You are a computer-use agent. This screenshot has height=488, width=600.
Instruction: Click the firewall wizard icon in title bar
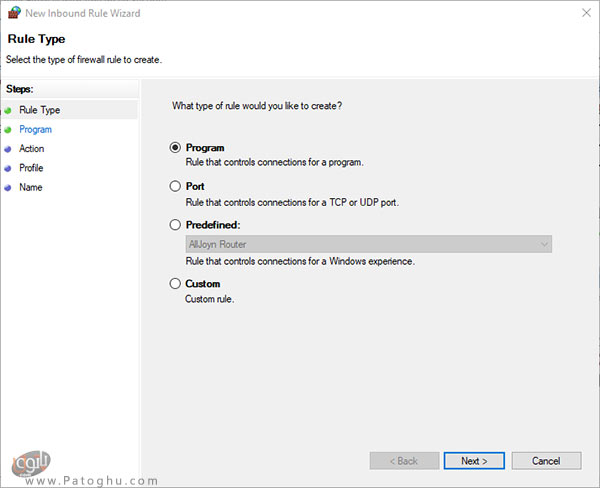pos(15,12)
